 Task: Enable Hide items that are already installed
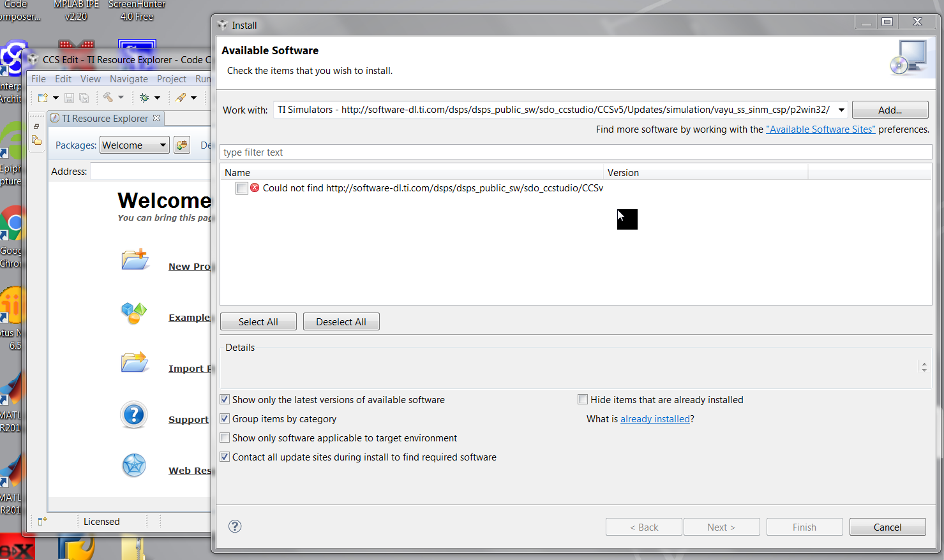click(583, 399)
